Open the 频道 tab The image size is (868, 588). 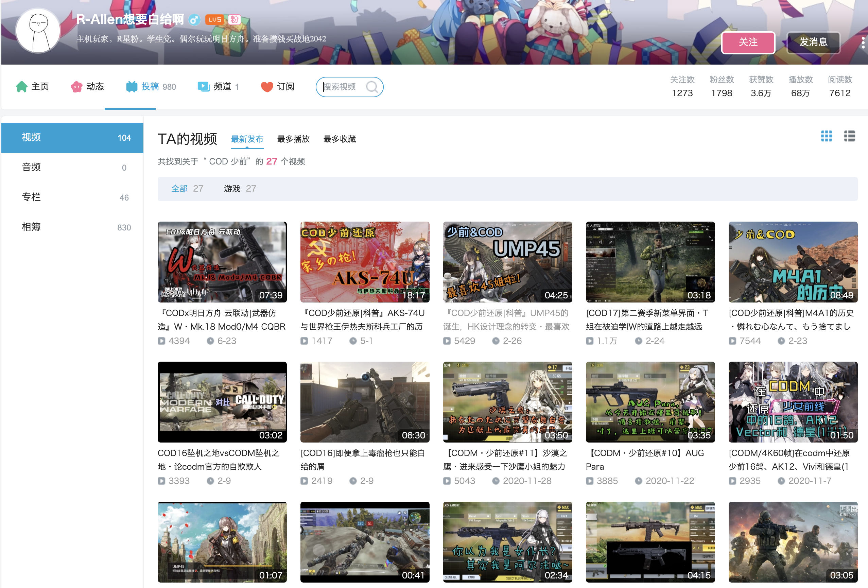218,87
